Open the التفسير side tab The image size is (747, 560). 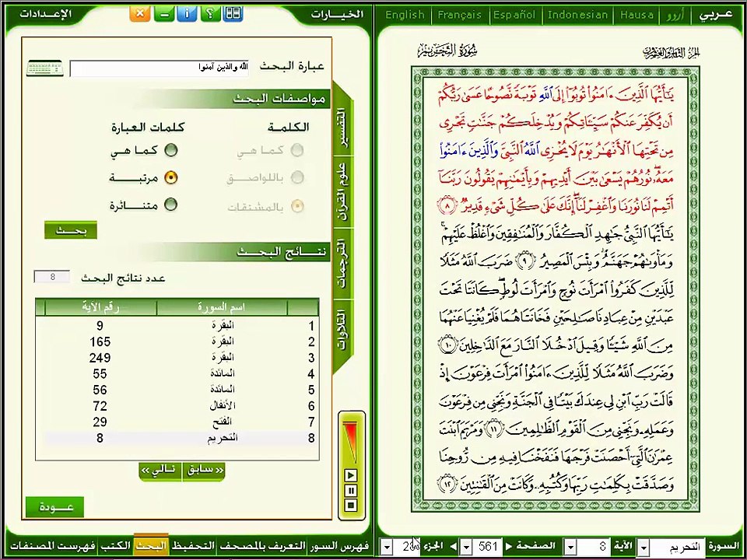tap(341, 125)
